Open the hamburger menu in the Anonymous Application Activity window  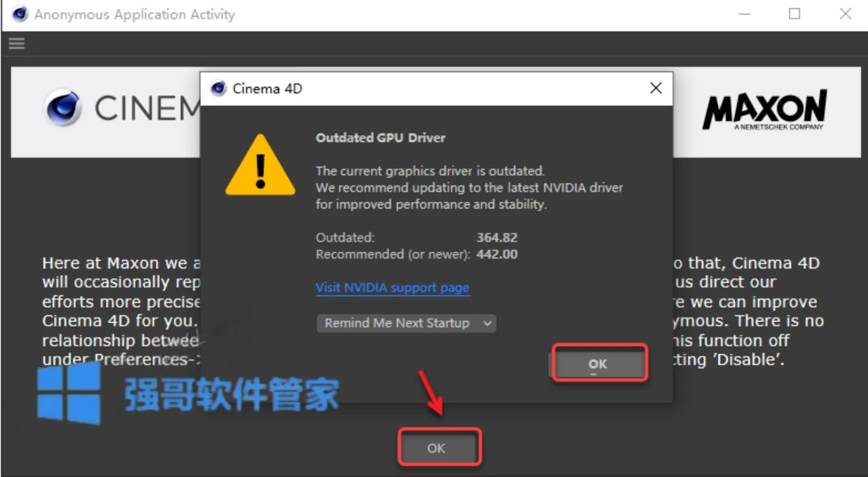(x=16, y=43)
